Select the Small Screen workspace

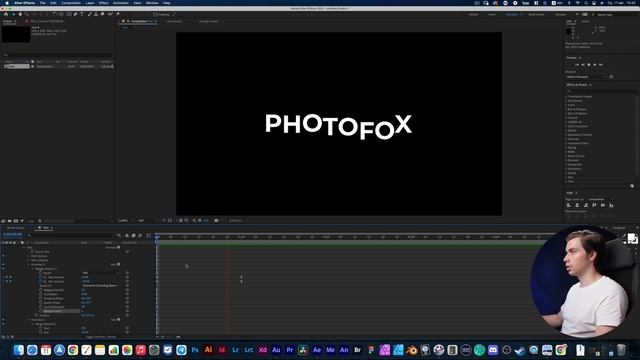click(x=536, y=14)
